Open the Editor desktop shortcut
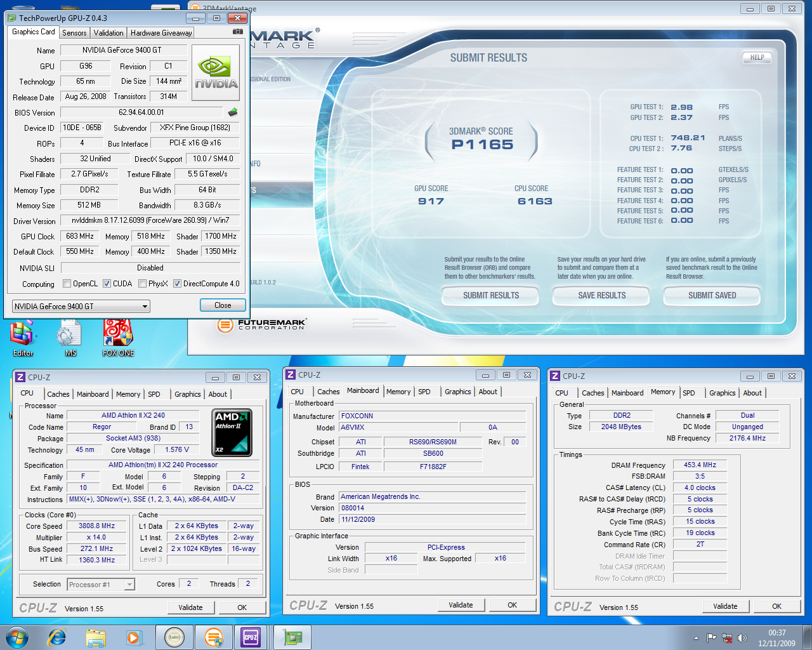The width and height of the screenshot is (812, 650). pyautogui.click(x=23, y=338)
